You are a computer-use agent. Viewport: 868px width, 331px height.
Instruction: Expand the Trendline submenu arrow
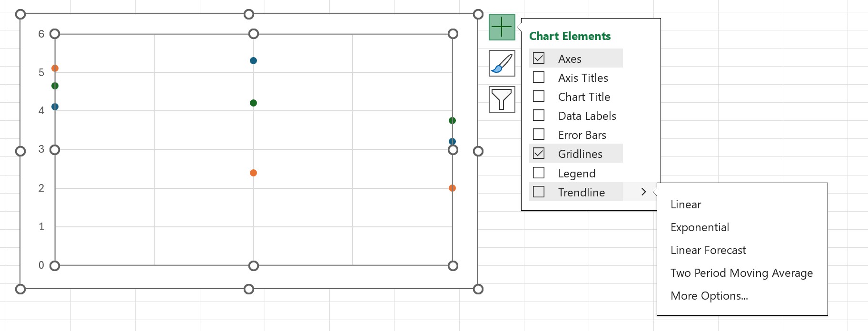pyautogui.click(x=643, y=192)
